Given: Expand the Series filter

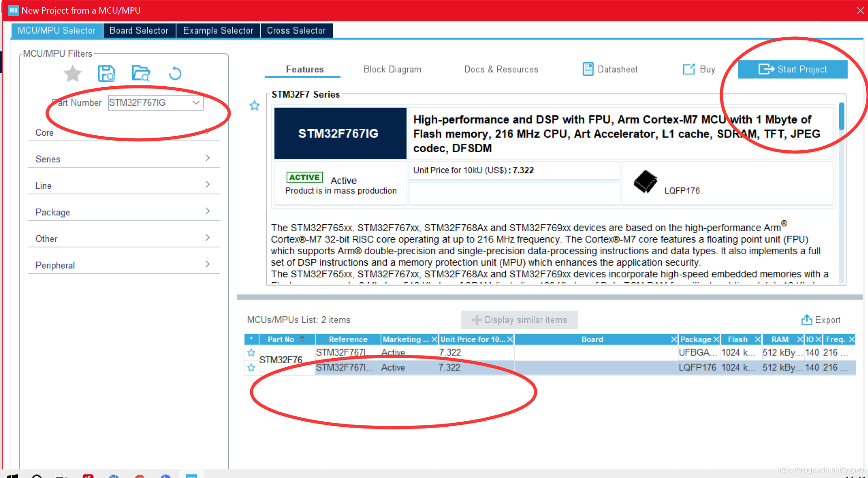Looking at the screenshot, I should coord(123,158).
